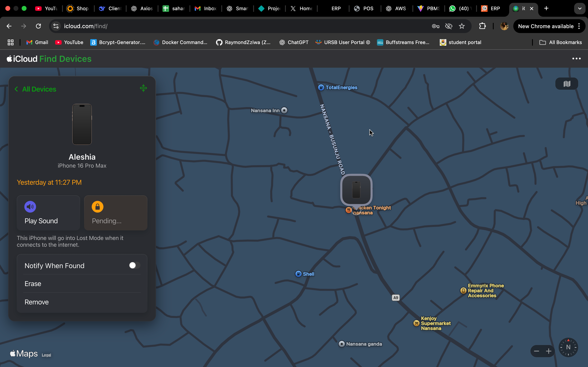588x367 pixels.
Task: Switch to the AWS browser tab
Action: coord(396,9)
